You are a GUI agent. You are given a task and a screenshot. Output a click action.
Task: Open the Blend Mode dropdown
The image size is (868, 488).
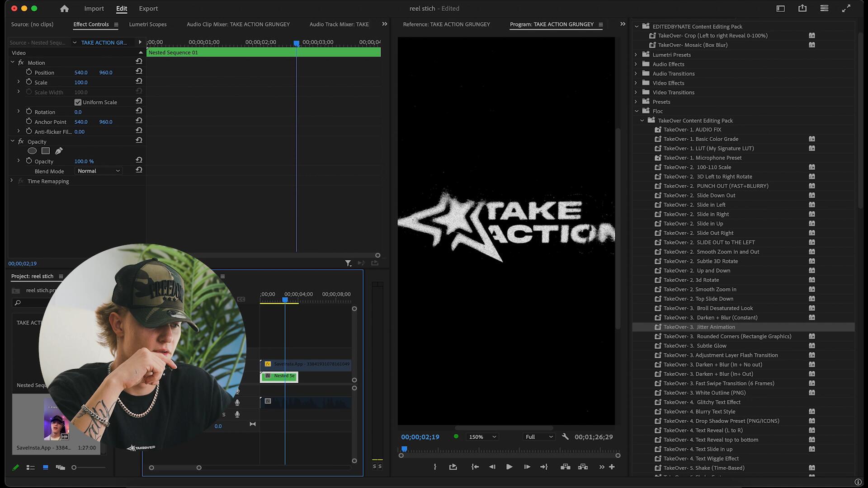point(99,171)
